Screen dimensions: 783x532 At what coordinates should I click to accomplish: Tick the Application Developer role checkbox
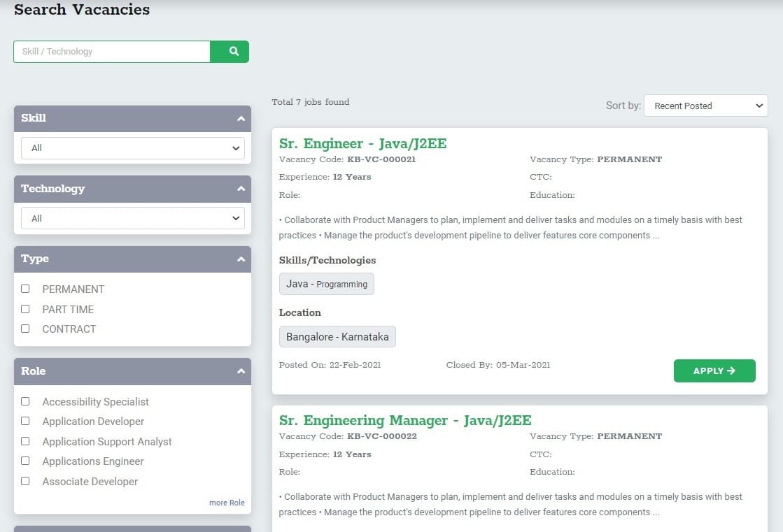click(x=25, y=422)
